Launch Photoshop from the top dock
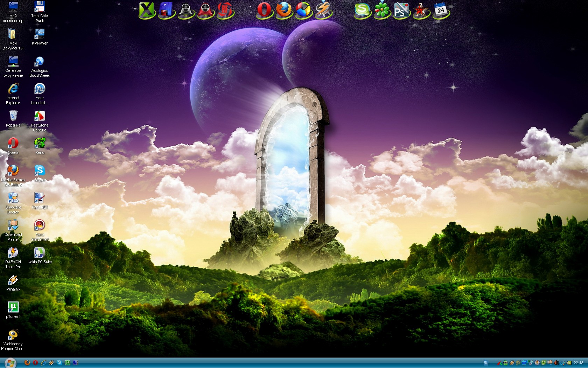This screenshot has width=588, height=368. point(401,11)
